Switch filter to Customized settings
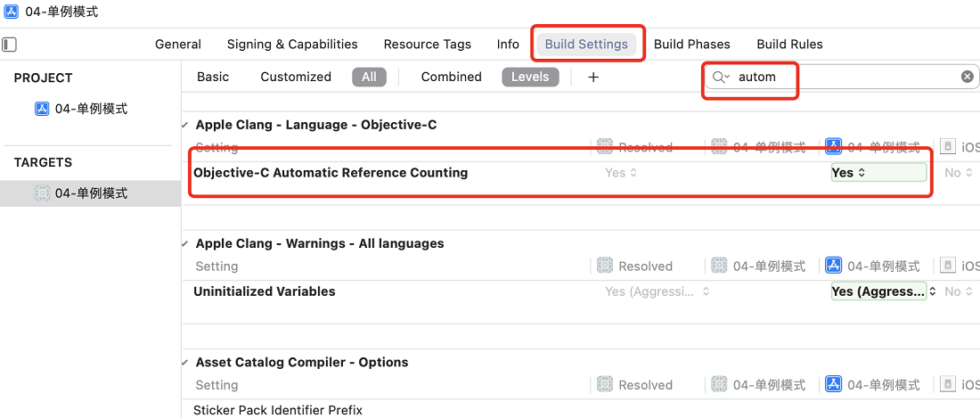This screenshot has width=980, height=418. pos(296,77)
